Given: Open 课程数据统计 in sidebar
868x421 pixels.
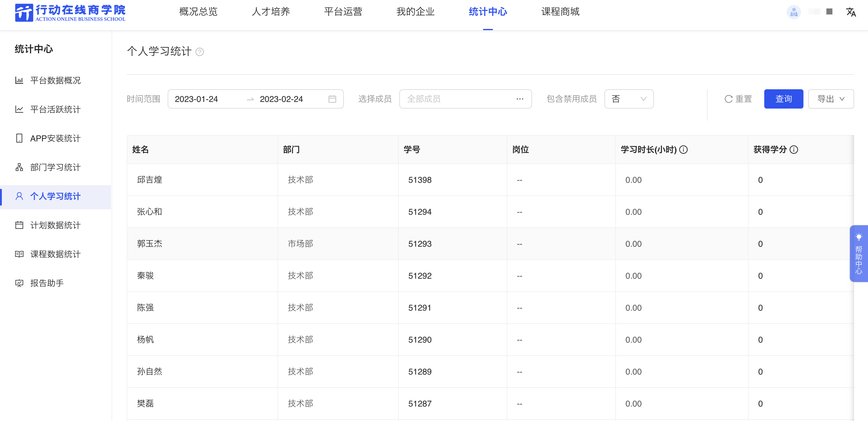Looking at the screenshot, I should [x=55, y=254].
